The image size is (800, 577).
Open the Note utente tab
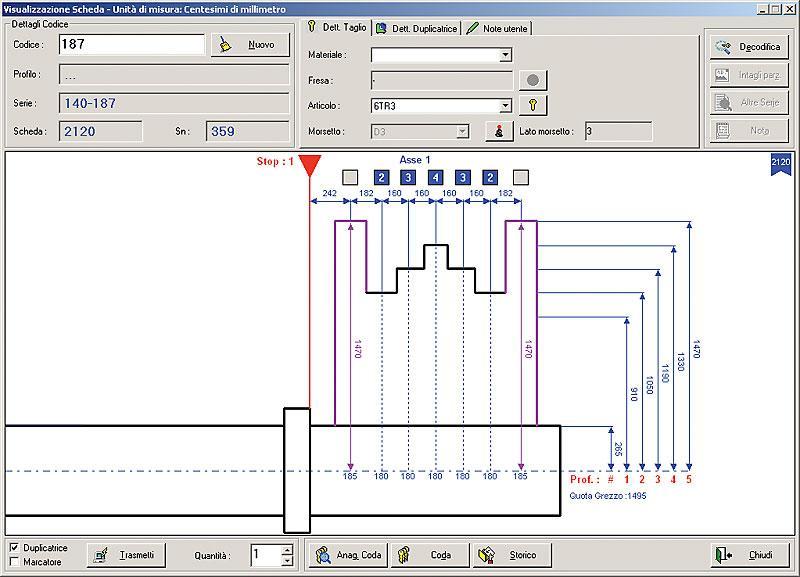coord(497,29)
